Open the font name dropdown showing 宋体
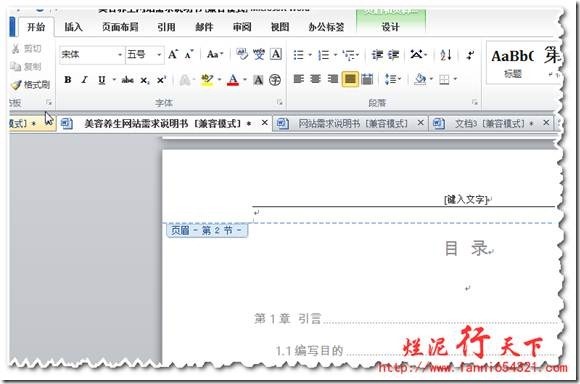Screen dimensions: 580x384 click(x=91, y=55)
